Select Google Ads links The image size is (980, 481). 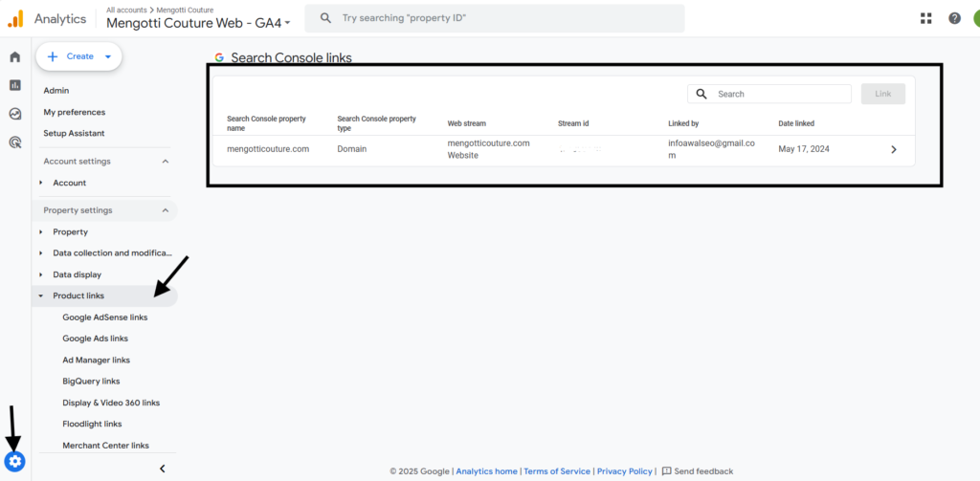[95, 339]
